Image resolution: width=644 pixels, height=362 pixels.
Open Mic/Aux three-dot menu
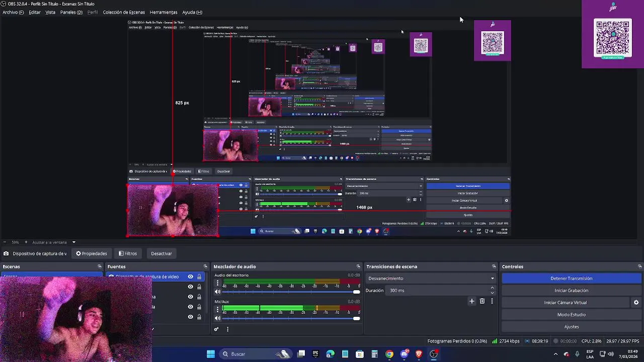coord(217,310)
